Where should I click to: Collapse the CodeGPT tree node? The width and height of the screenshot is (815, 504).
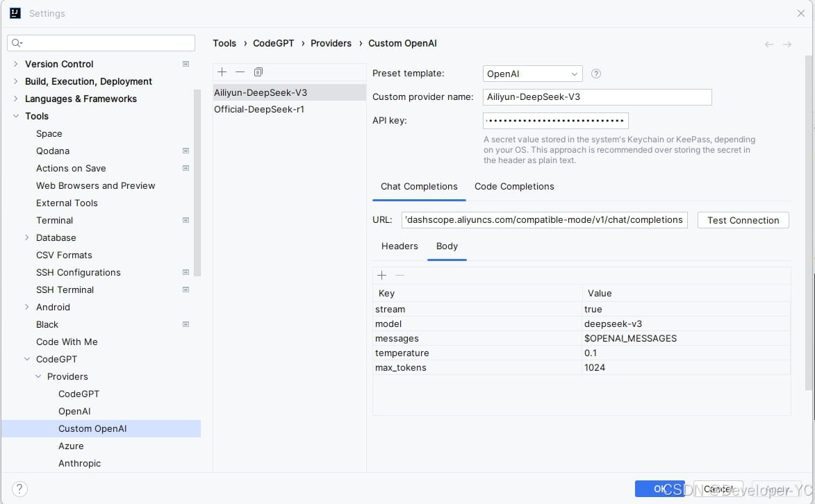click(27, 359)
